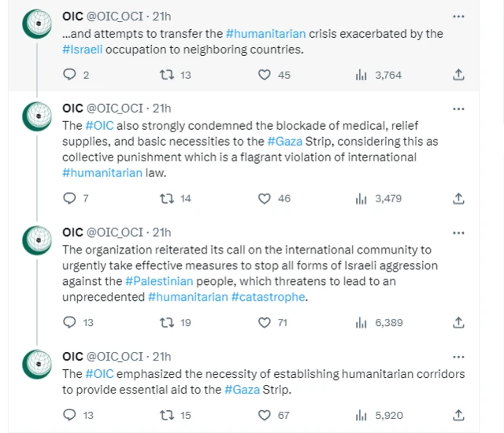Like the tweet with 71 likes
504x433 pixels.
click(265, 322)
